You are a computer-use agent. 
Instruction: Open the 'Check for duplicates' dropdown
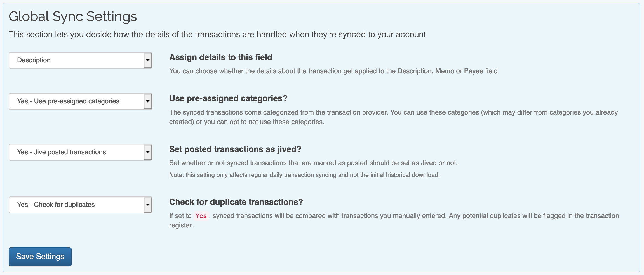pyautogui.click(x=76, y=205)
